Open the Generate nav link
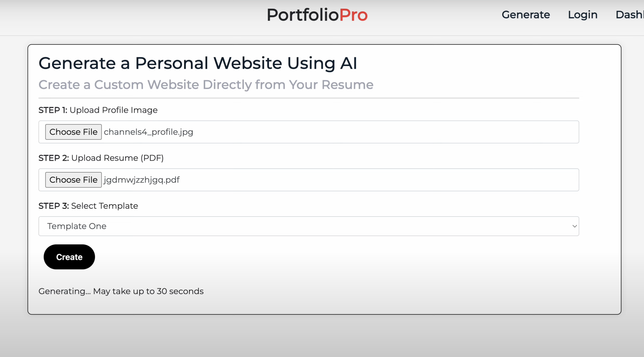Viewport: 644px width, 357px height. (x=526, y=15)
